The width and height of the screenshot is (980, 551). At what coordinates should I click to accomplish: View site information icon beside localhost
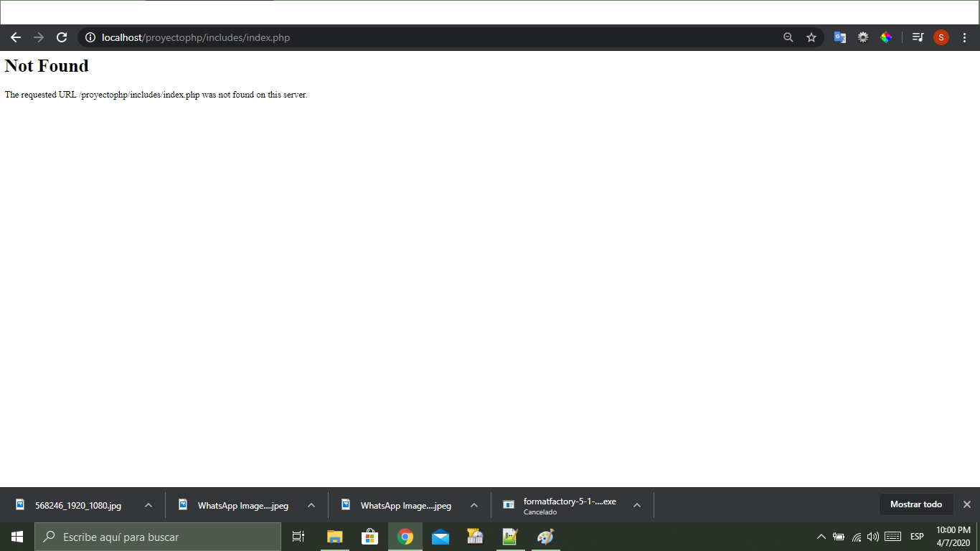(x=90, y=37)
